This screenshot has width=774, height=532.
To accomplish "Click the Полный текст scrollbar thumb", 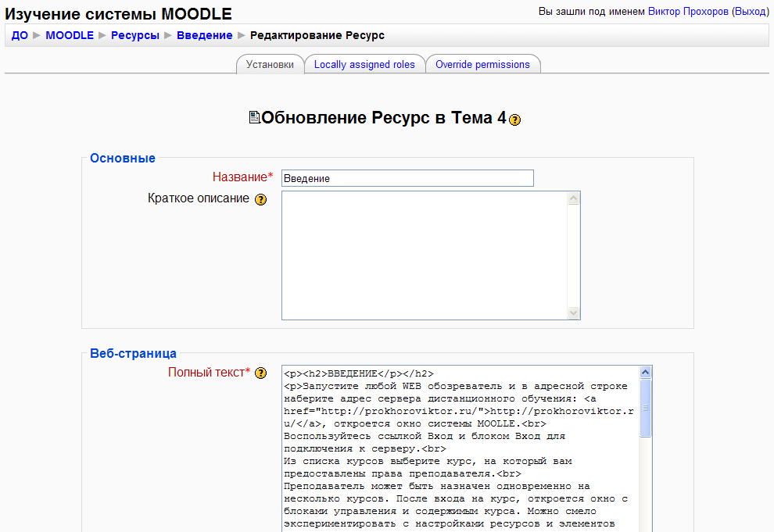I will pyautogui.click(x=645, y=408).
